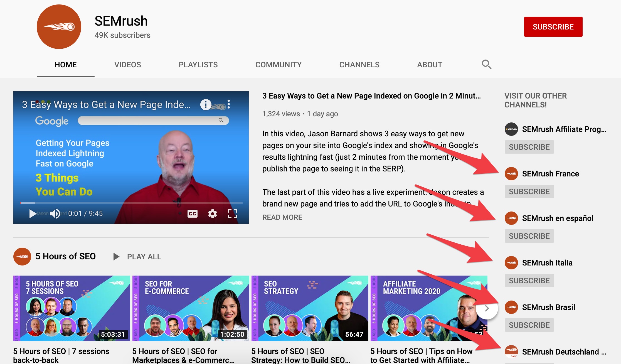Open SEO Strategy video thumbnail
The image size is (621, 364).
click(310, 308)
